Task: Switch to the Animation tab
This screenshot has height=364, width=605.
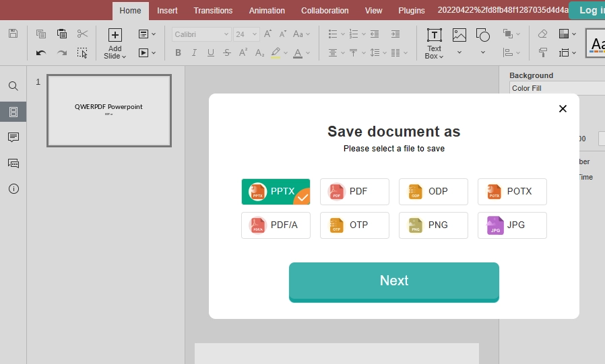Action: pyautogui.click(x=267, y=11)
